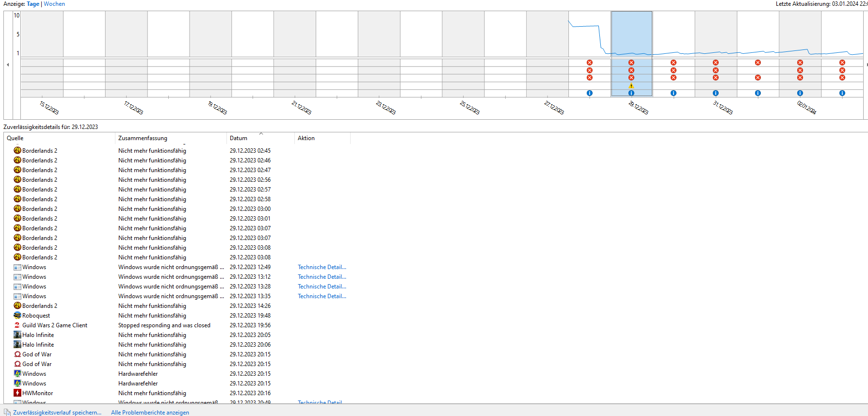
Task: Open Technische Detail link for 13:12 Windows entry
Action: coord(322,277)
